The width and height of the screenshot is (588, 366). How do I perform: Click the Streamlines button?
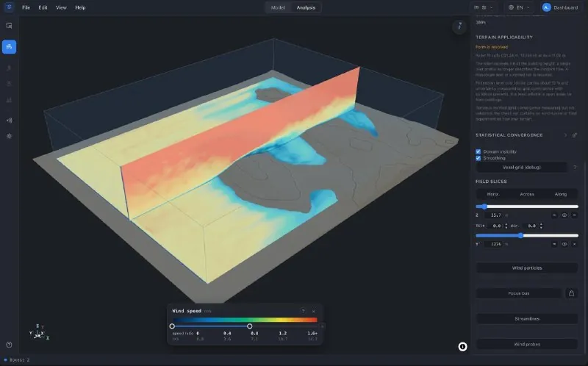(x=527, y=319)
